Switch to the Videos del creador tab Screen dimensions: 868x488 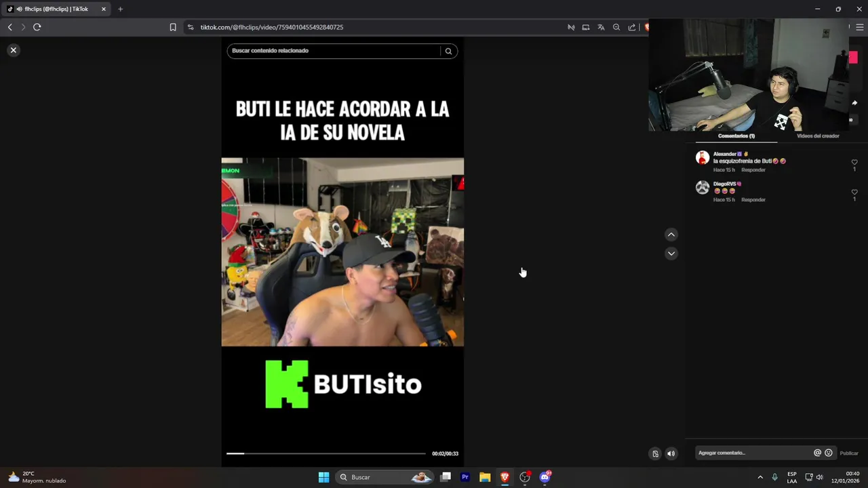(x=818, y=136)
